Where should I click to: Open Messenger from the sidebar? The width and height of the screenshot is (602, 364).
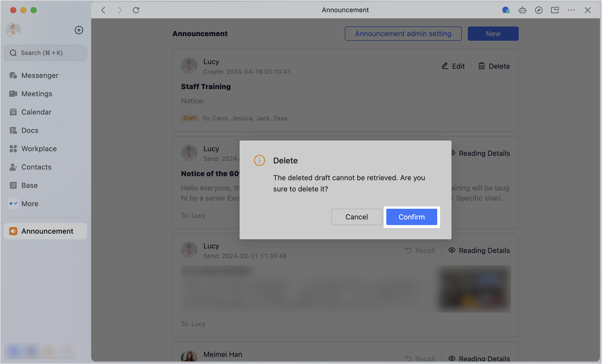coord(40,75)
